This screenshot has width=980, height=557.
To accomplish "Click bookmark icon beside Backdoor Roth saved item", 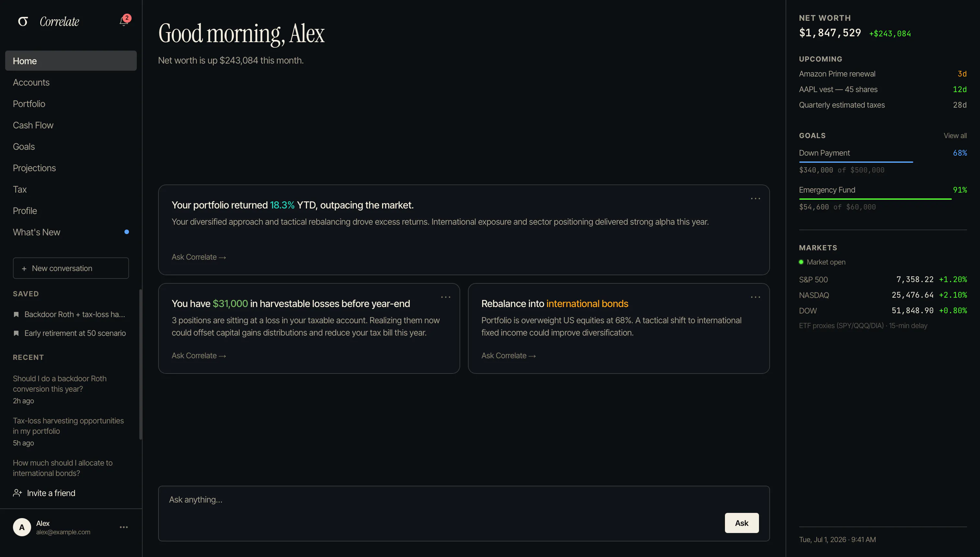I will click(x=16, y=314).
